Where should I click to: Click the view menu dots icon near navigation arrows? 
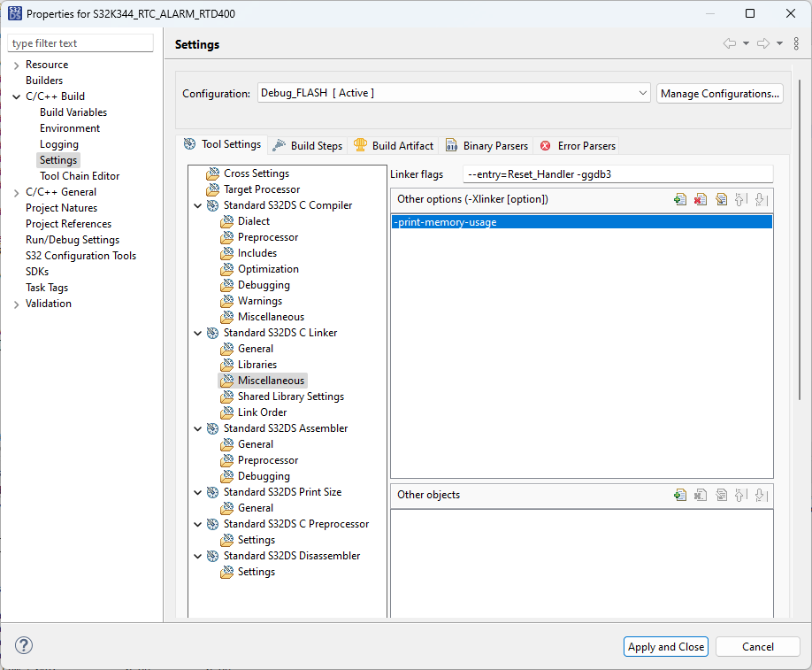(x=793, y=43)
